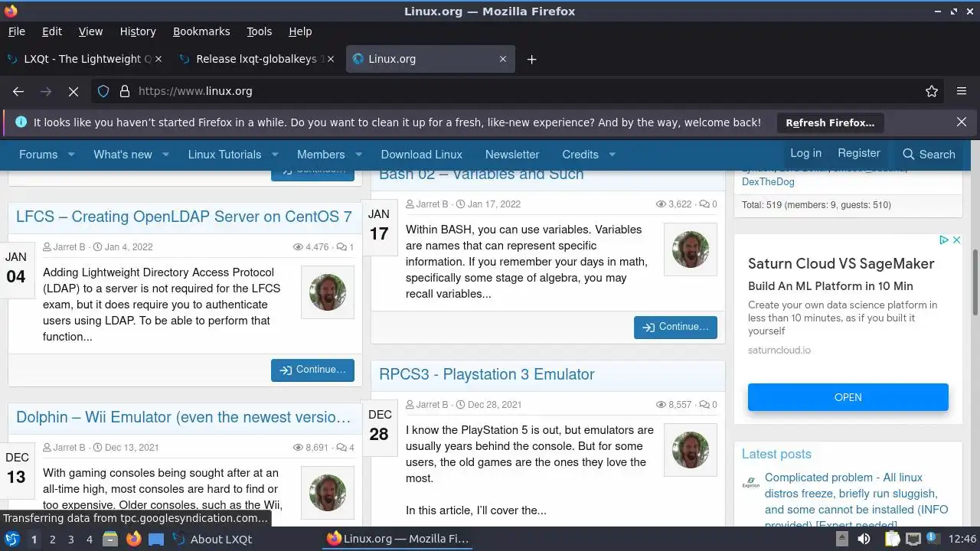Open the Firefox hamburger menu
The image size is (980, 551).
pos(962,91)
